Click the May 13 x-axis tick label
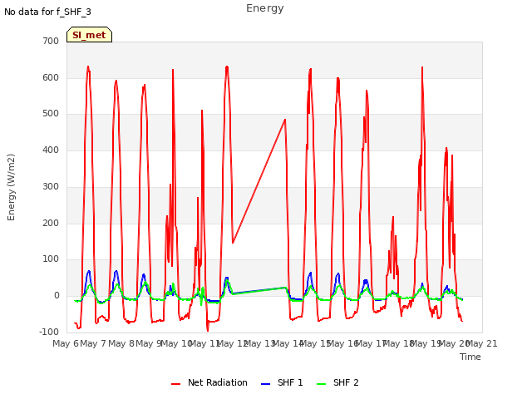Image resolution: width=532 pixels, height=399 pixels. 260,343
